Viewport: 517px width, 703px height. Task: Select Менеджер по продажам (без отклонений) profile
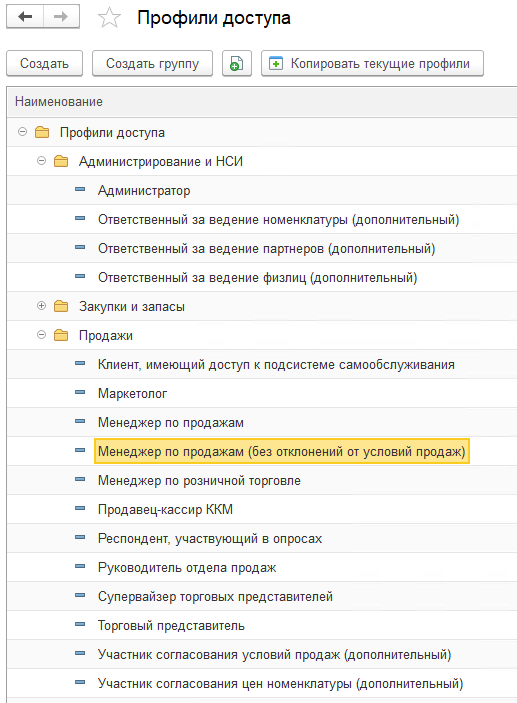click(x=262, y=451)
